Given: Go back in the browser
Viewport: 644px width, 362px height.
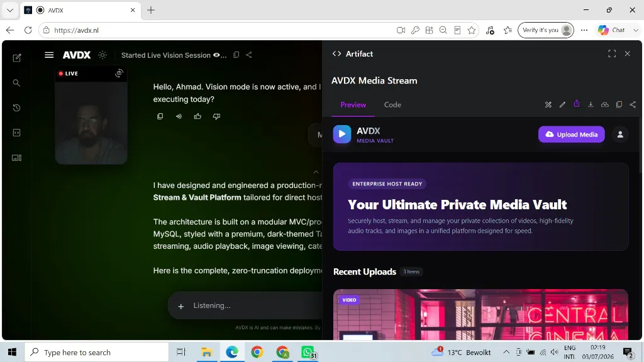Looking at the screenshot, I should click(x=10, y=30).
